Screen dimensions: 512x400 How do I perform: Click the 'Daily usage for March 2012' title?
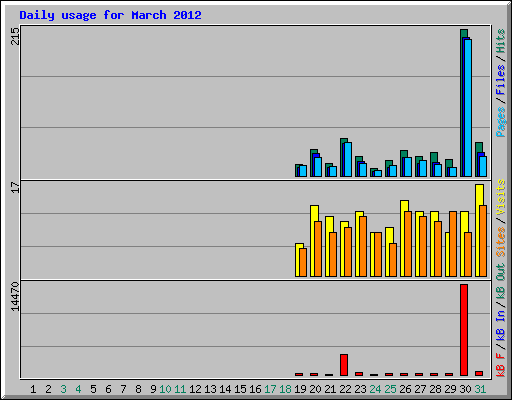pyautogui.click(x=110, y=15)
